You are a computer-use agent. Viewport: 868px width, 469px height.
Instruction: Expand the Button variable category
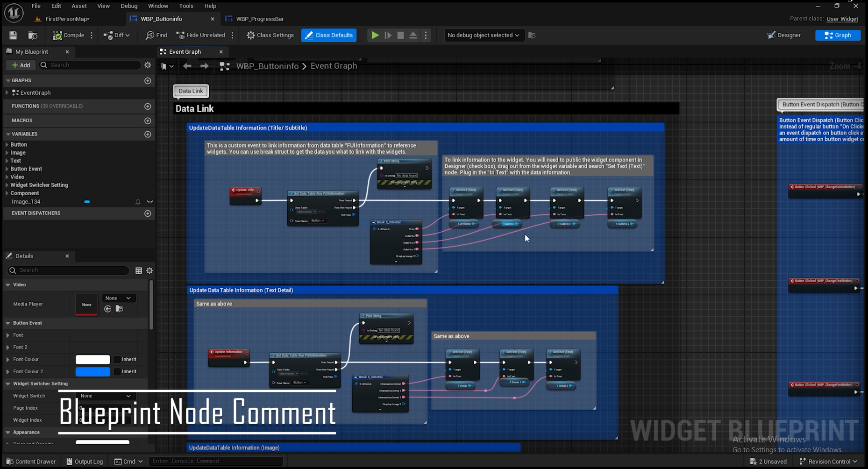coord(7,145)
